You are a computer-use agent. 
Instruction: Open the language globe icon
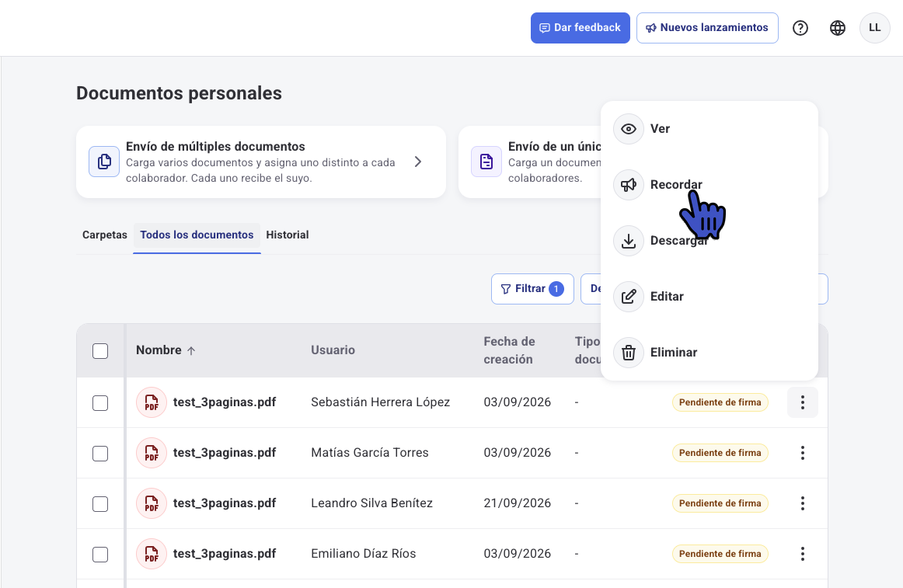click(838, 28)
